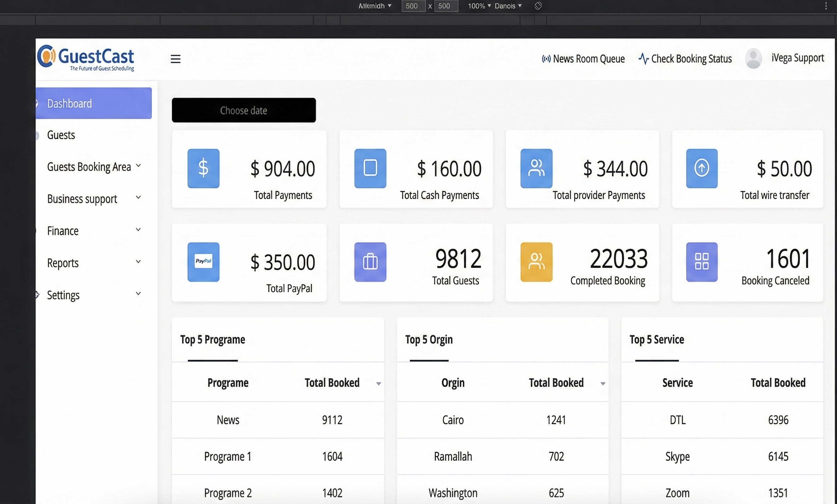Click the user avatar icon

[753, 59]
